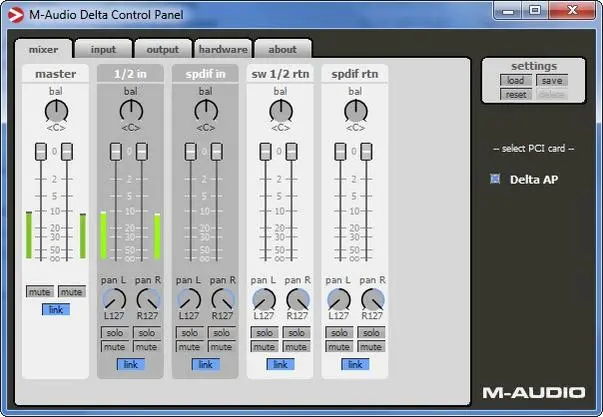Solo the spdif in right channel

[222, 332]
